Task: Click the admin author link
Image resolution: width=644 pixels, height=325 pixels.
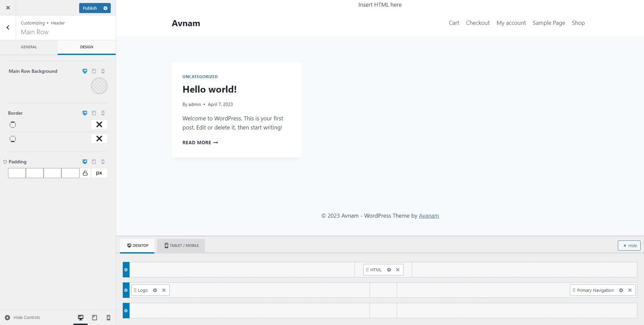Action: pyautogui.click(x=195, y=104)
